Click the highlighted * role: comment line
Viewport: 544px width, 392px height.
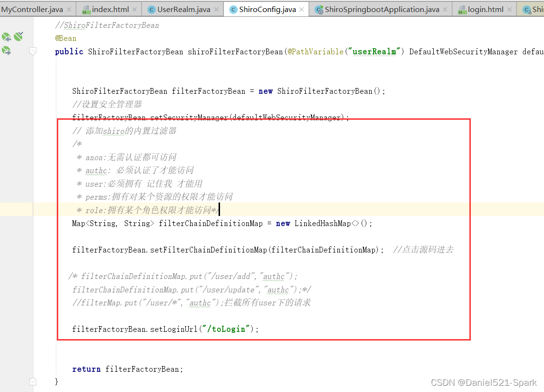click(x=148, y=210)
